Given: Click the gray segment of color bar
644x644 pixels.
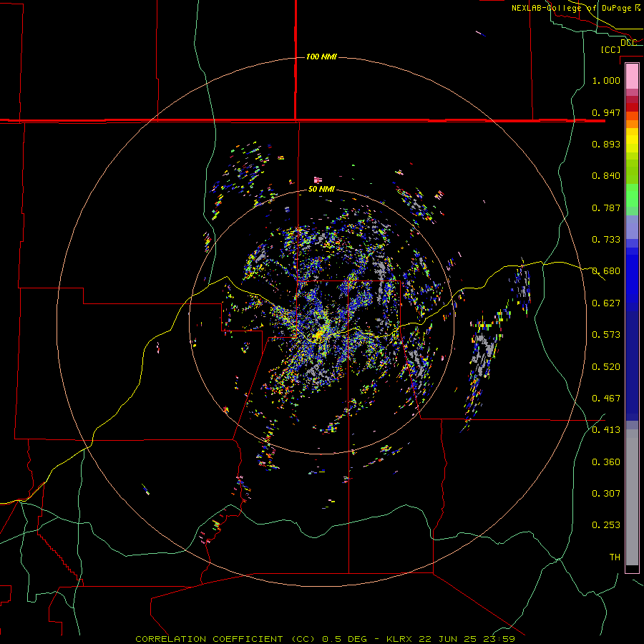Looking at the screenshot, I should coord(632,497).
